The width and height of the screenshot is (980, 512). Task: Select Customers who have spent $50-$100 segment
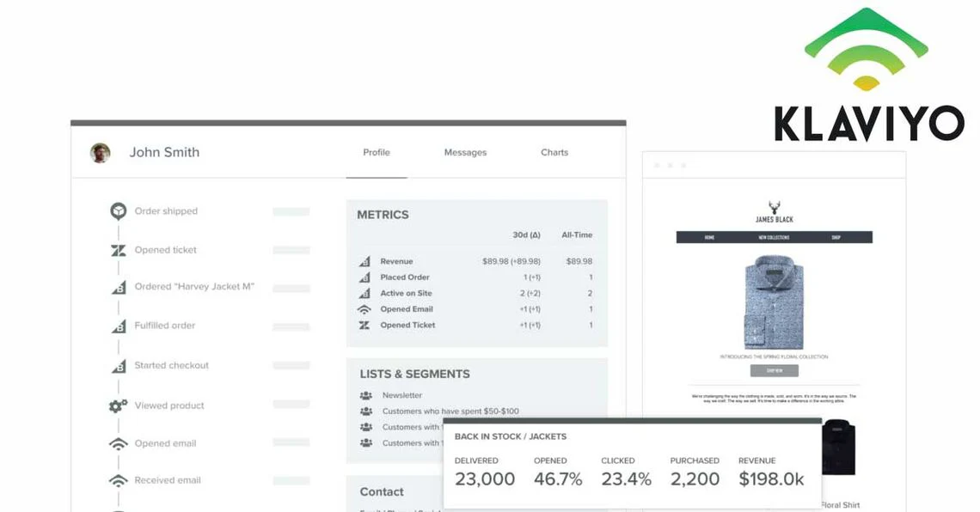tap(450, 411)
